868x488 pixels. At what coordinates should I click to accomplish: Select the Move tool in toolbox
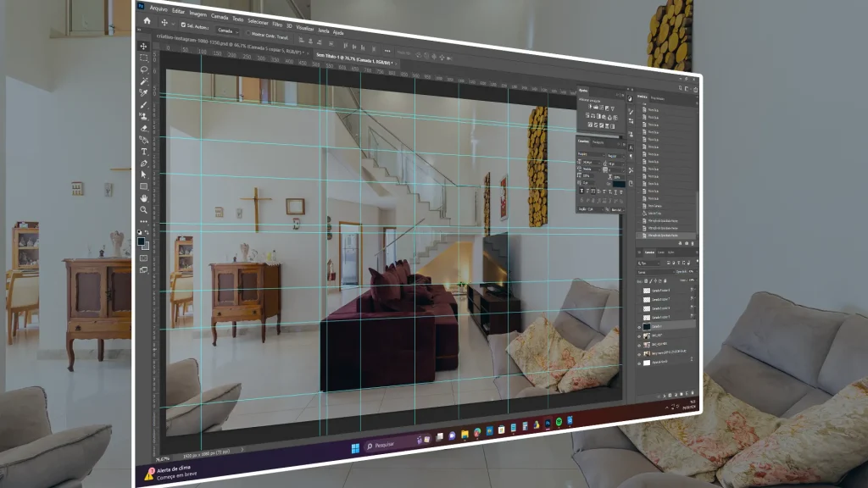(144, 47)
